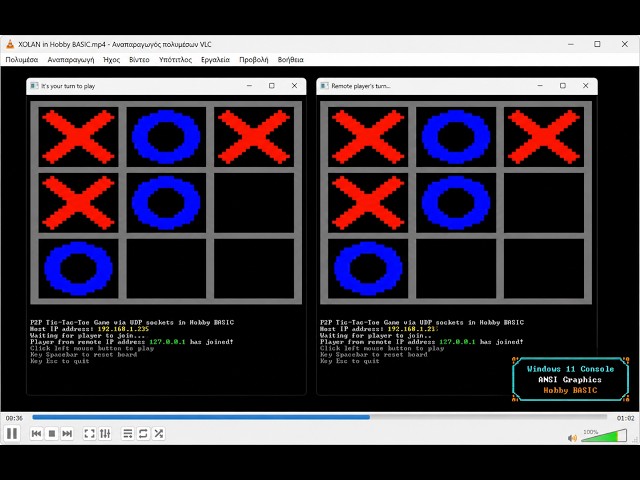
Task: Click the empty bottom-right cell on right board
Action: [x=544, y=269]
